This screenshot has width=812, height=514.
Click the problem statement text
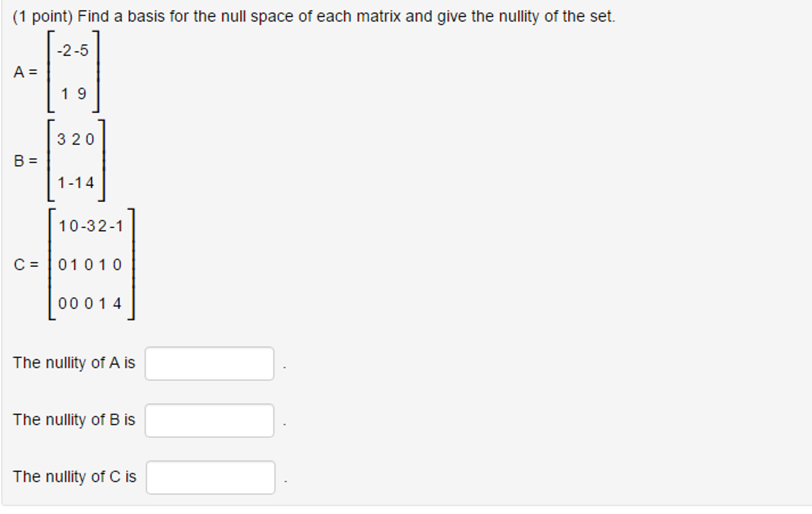(314, 16)
